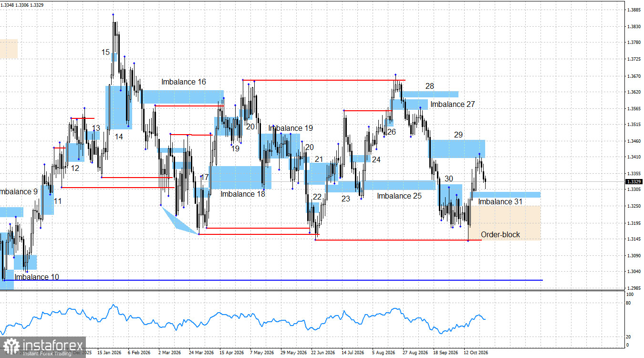
Task: Click the number 22 zone label
Action: (x=317, y=197)
